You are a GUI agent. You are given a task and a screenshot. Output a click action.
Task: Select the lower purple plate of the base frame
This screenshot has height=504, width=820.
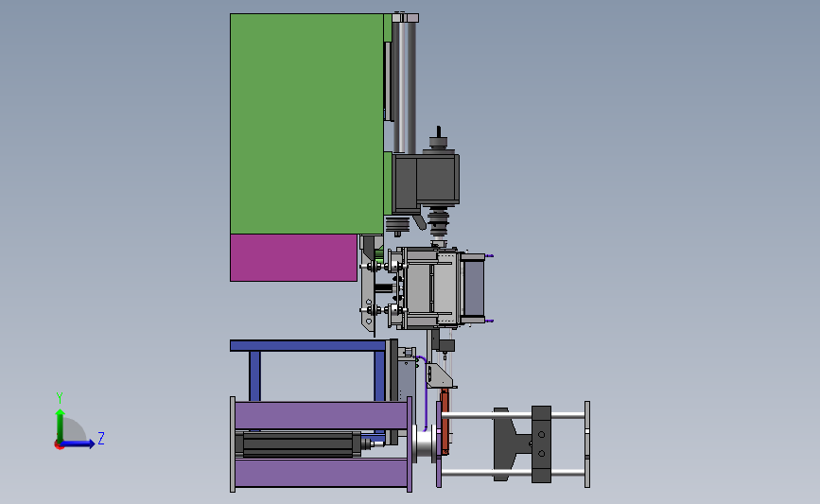click(322, 473)
